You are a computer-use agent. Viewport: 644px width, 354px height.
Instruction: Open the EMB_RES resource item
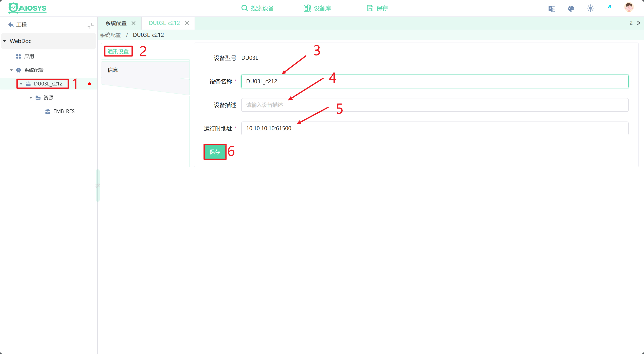point(64,111)
